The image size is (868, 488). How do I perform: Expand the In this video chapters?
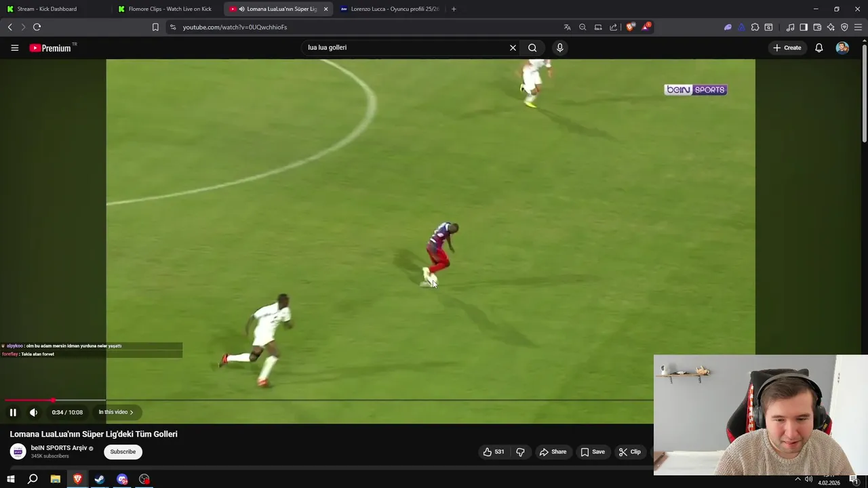click(x=116, y=412)
